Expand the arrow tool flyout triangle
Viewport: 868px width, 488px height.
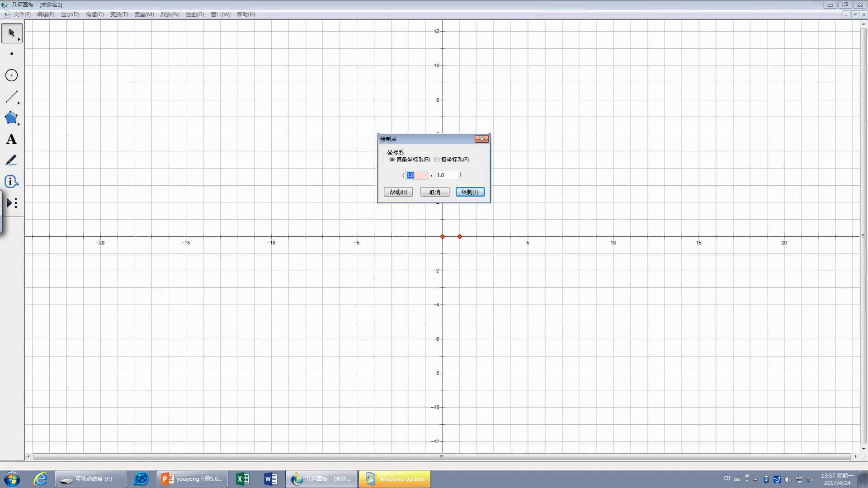click(x=19, y=40)
